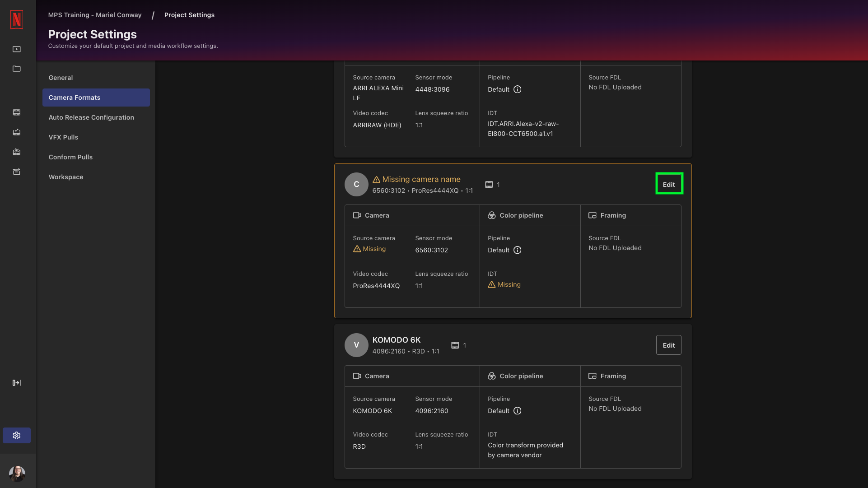Image resolution: width=868 pixels, height=488 pixels.
Task: Click the Missing camera name title
Action: point(421,179)
